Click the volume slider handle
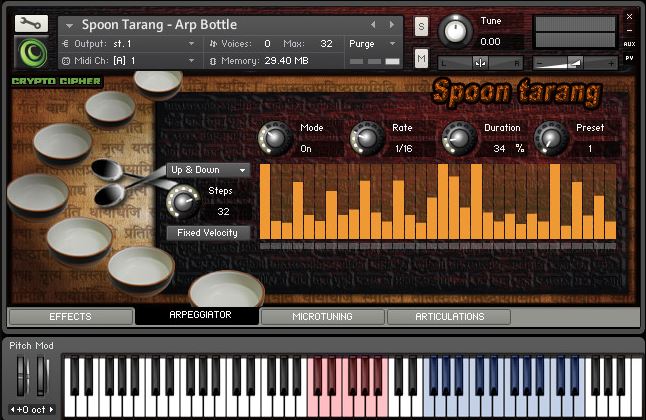The image size is (646, 420). (575, 63)
